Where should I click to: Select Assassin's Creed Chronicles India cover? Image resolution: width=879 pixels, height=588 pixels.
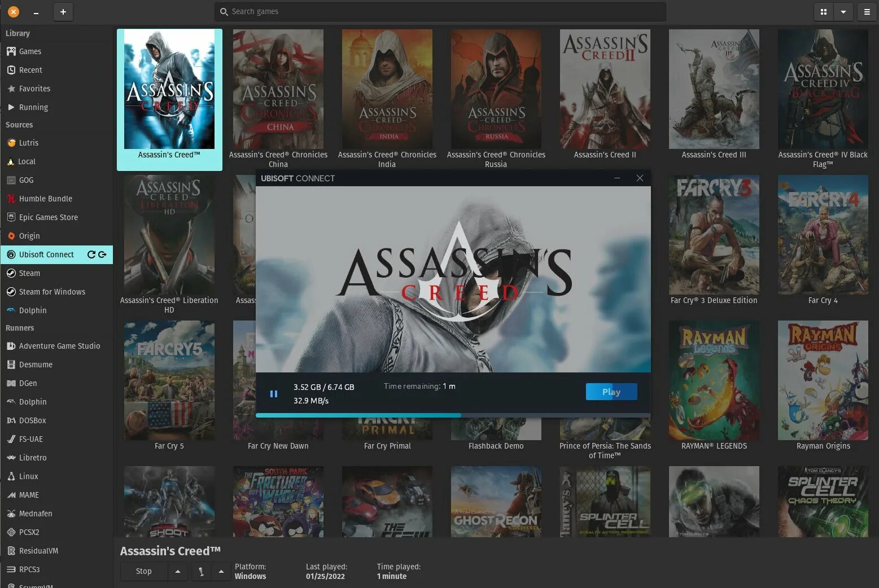(387, 89)
